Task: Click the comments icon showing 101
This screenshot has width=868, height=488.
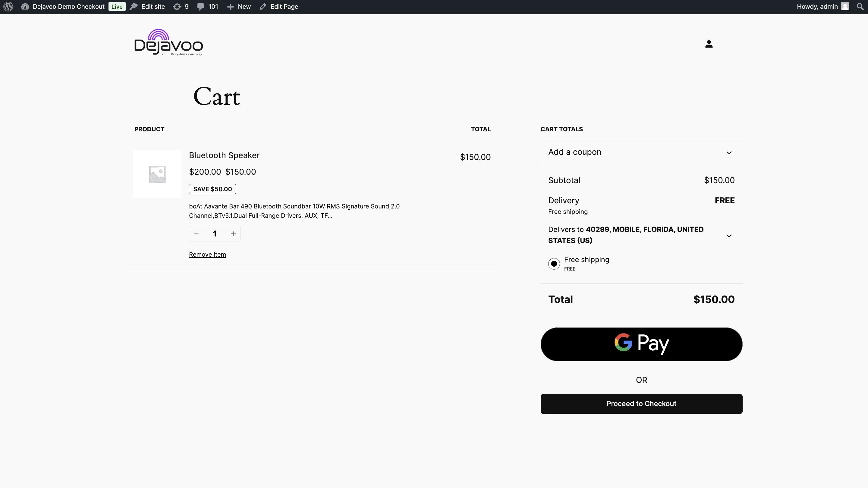Action: 202,7
